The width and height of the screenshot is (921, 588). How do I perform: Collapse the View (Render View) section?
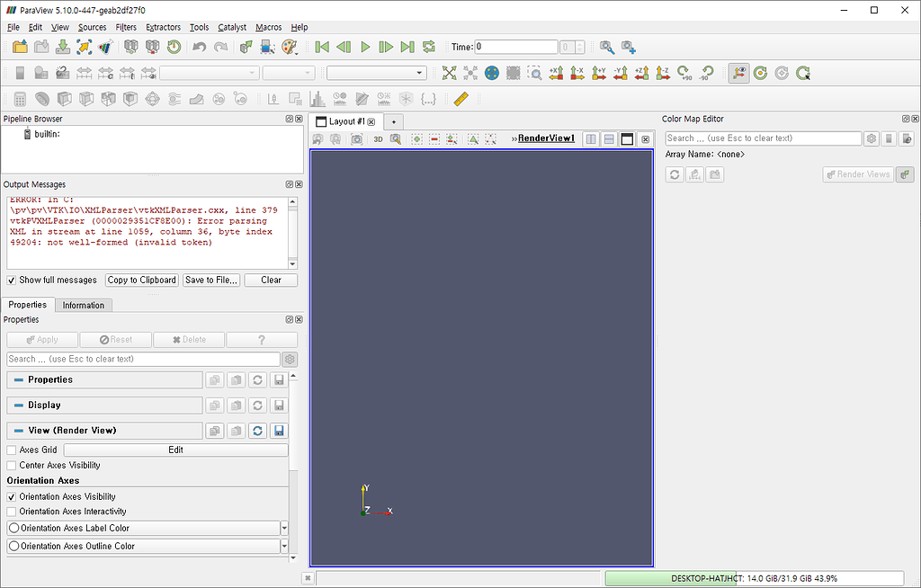coord(104,431)
